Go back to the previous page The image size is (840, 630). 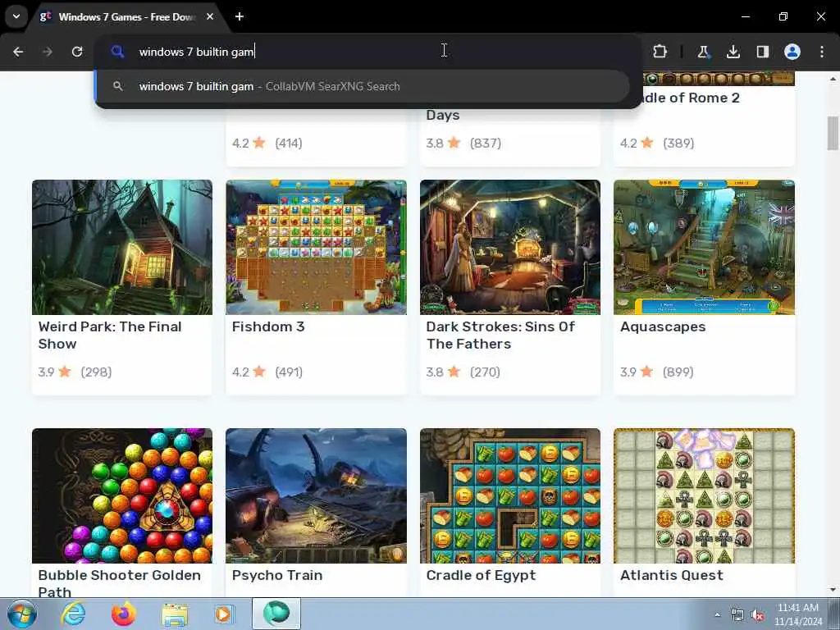pos(18,52)
